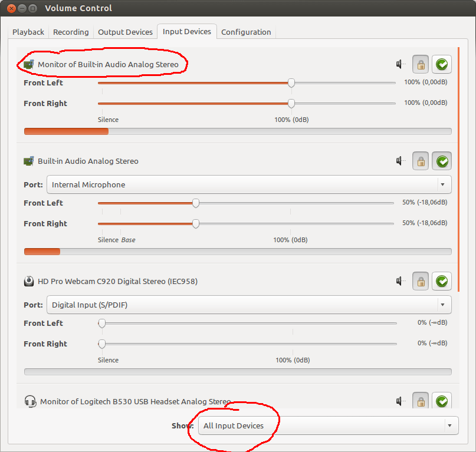Mute the Monitor of Built-in Audio Analog Stereo
This screenshot has height=452, width=476.
click(399, 64)
